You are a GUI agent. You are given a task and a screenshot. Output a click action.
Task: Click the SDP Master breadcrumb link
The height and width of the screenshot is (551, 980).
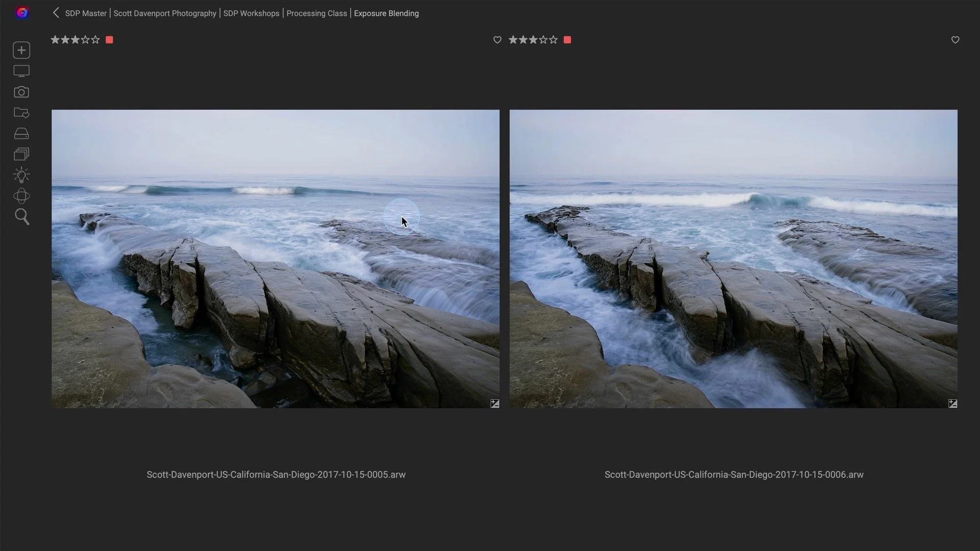click(x=85, y=13)
